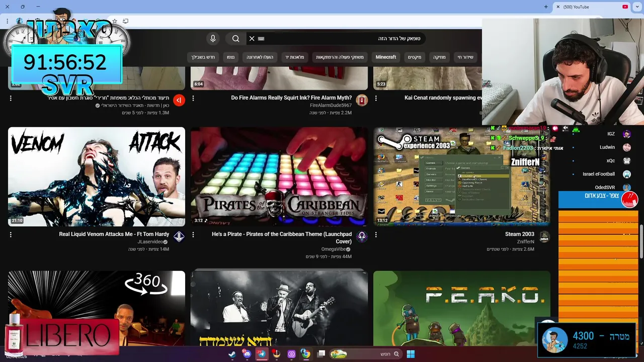This screenshot has height=362, width=644.
Task: Select the שידור חי filter chip
Action: (465, 57)
